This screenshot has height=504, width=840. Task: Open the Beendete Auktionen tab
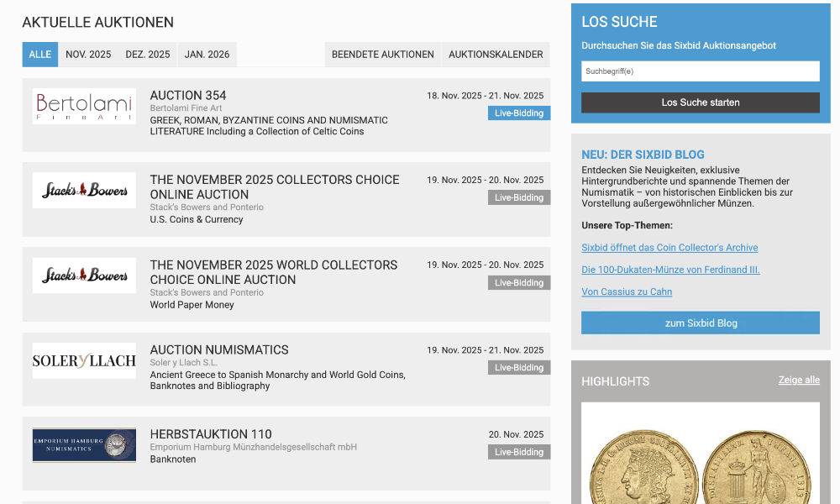382,55
